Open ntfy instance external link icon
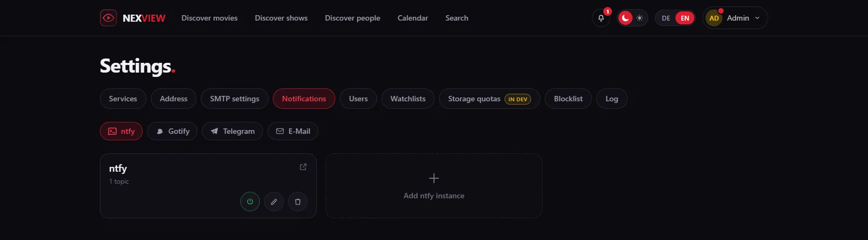 click(x=303, y=167)
